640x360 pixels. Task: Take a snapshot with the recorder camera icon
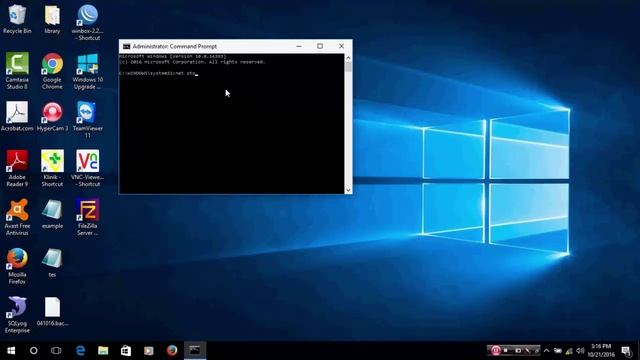518,350
